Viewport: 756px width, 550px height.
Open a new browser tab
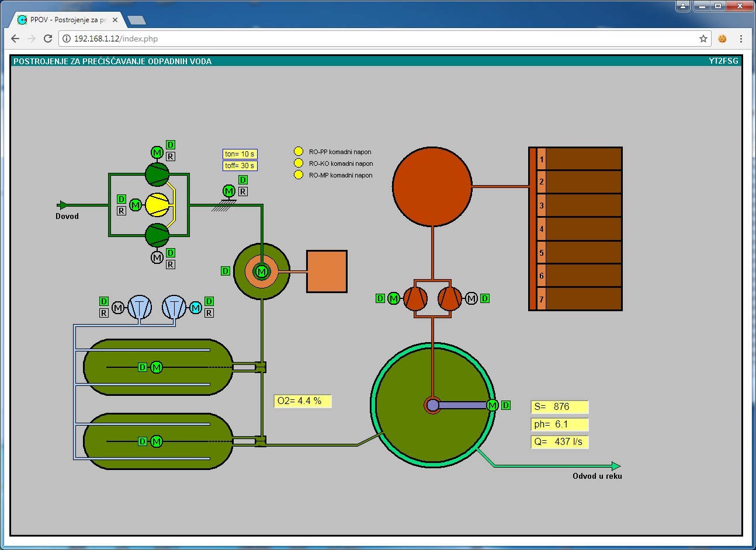pyautogui.click(x=137, y=20)
